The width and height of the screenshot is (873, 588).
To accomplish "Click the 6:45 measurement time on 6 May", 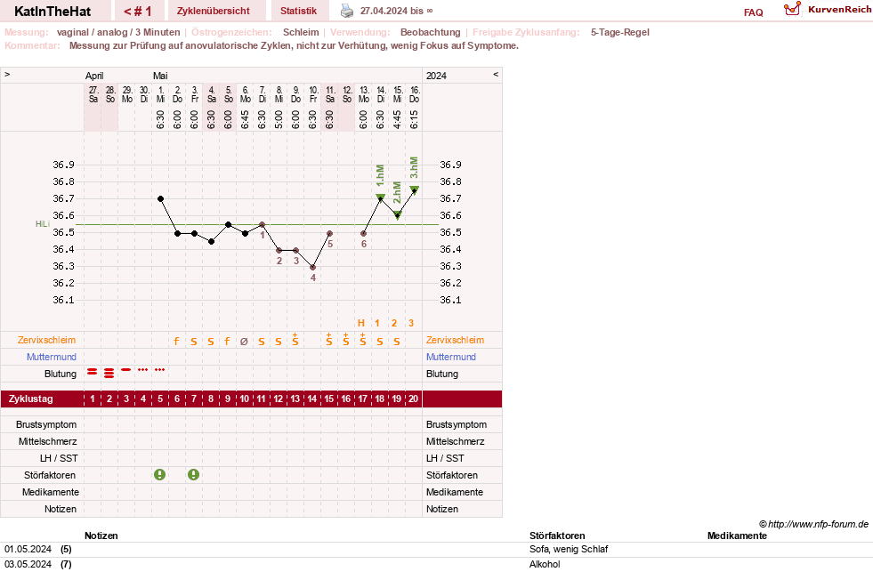I will point(245,119).
